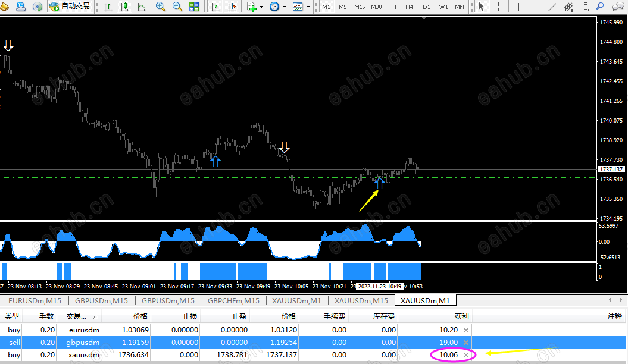Switch to M15 timeframe

click(x=360, y=7)
